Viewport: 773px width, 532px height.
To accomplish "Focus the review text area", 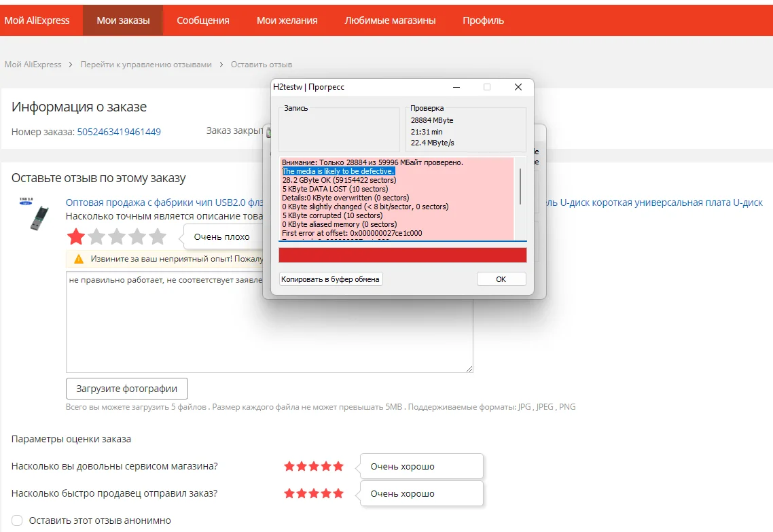I will point(269,322).
